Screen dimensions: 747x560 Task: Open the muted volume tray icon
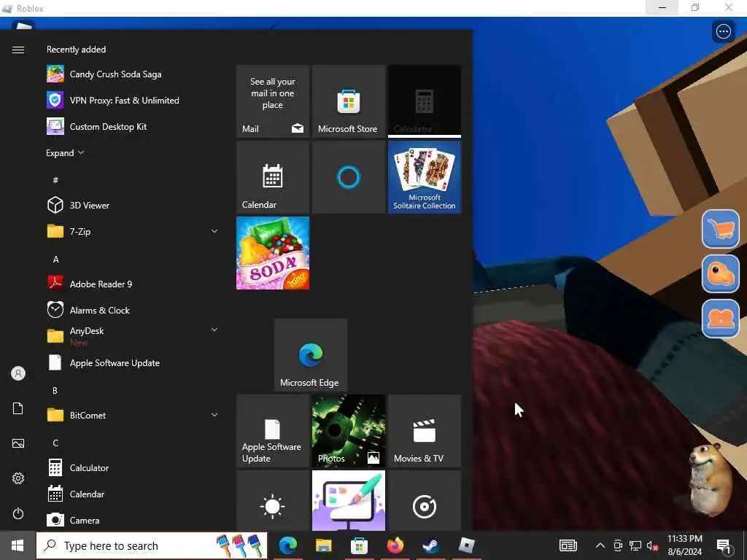pos(652,545)
